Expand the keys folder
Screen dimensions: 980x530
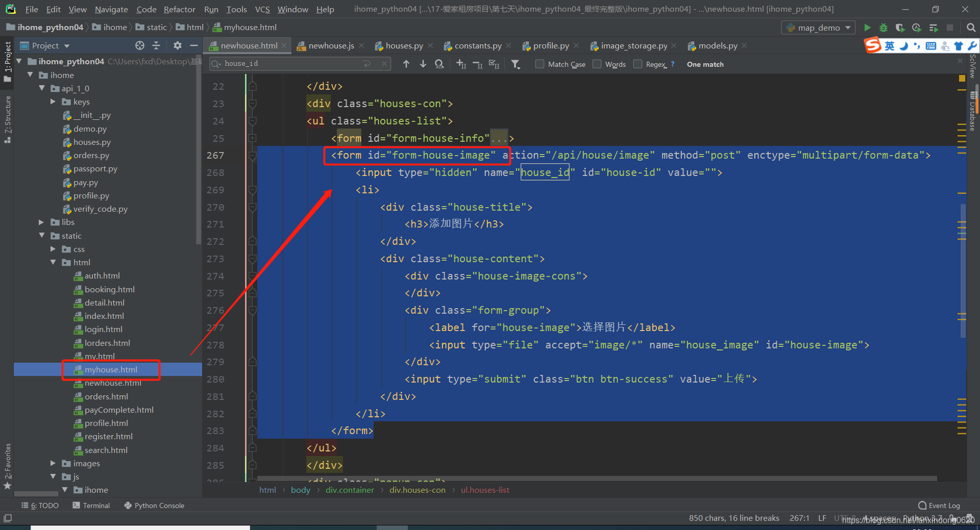click(53, 102)
